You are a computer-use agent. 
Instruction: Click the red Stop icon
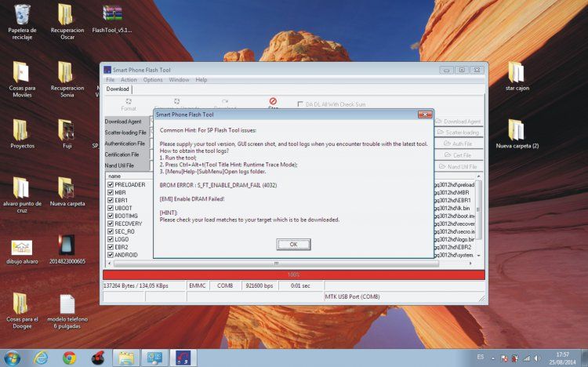273,103
